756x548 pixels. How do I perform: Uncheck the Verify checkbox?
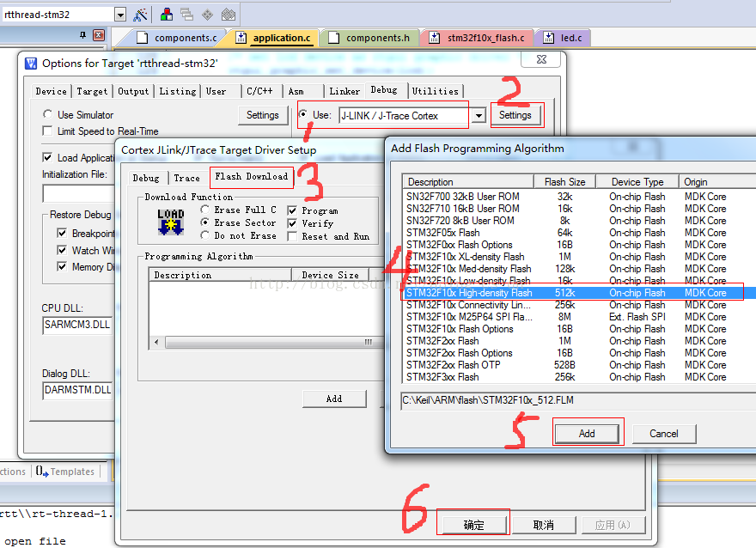coord(290,222)
